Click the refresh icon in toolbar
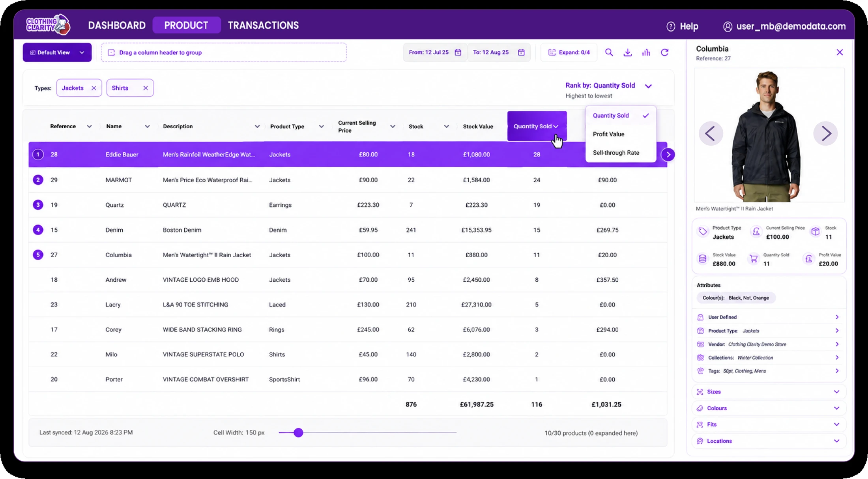Image resolution: width=868 pixels, height=479 pixels. point(665,52)
